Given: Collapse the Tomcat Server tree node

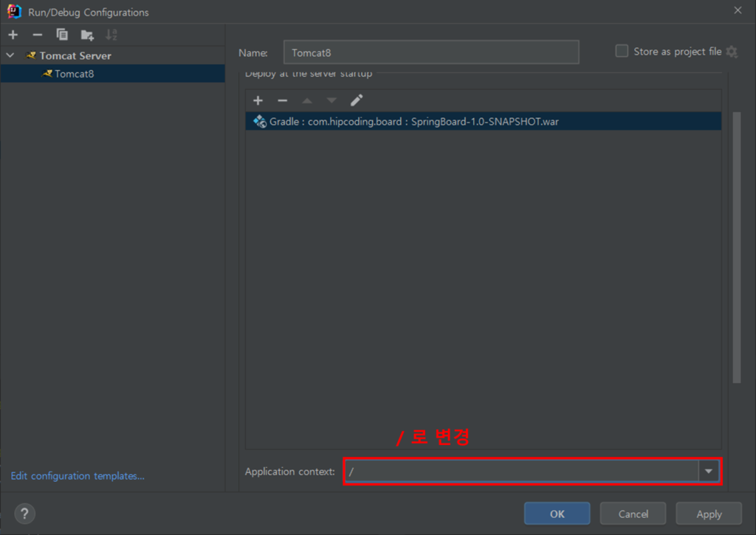Looking at the screenshot, I should [x=10, y=55].
